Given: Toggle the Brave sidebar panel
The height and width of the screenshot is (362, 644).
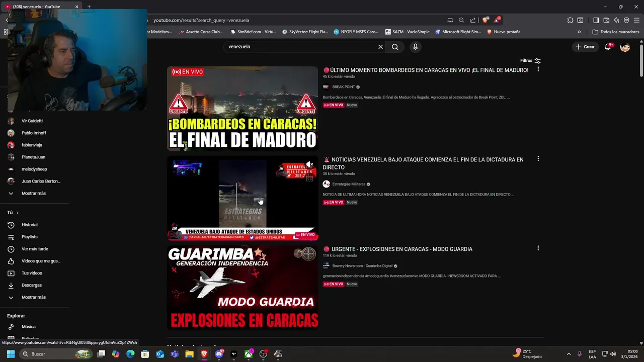Looking at the screenshot, I should [x=596, y=20].
